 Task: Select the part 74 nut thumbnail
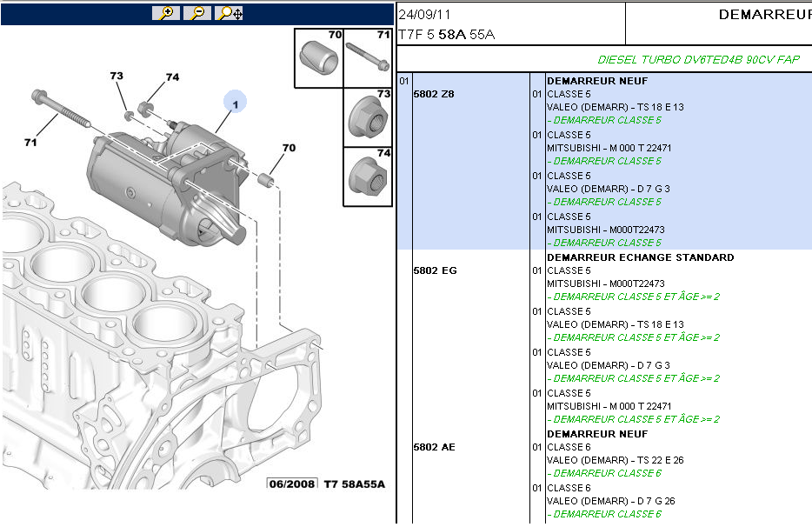click(369, 177)
